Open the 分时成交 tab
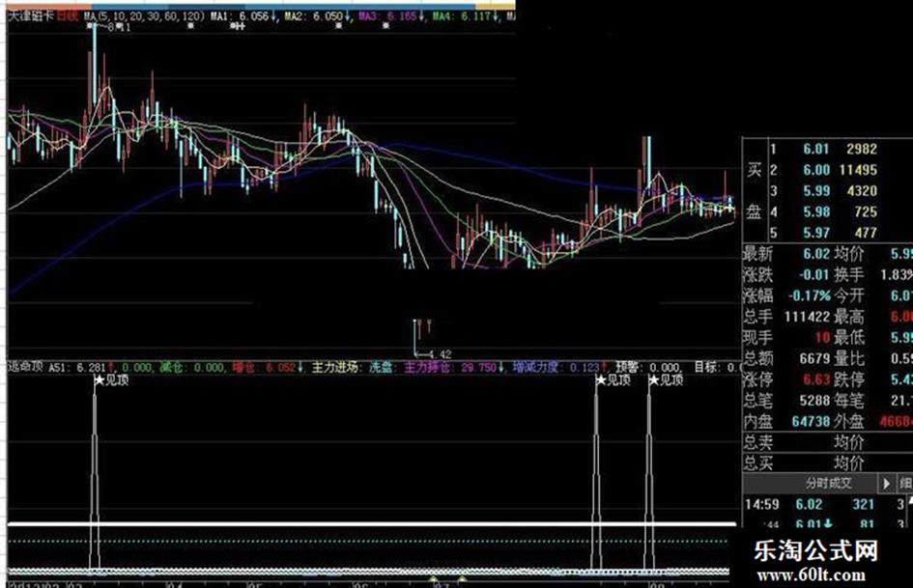 pyautogui.click(x=828, y=483)
